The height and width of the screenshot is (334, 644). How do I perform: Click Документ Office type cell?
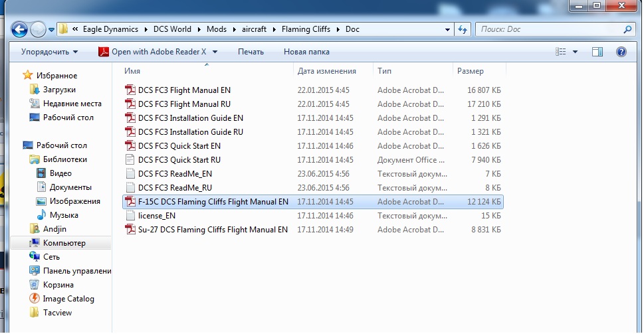pyautogui.click(x=411, y=159)
